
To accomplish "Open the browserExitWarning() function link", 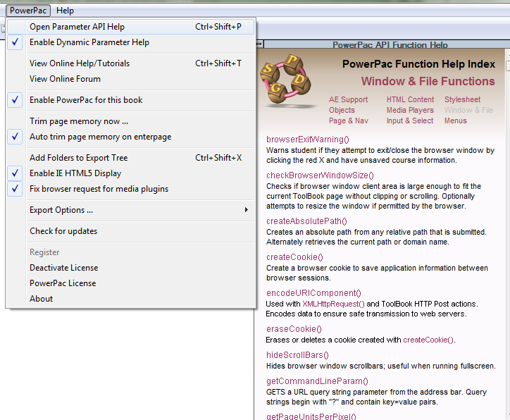I will [308, 140].
